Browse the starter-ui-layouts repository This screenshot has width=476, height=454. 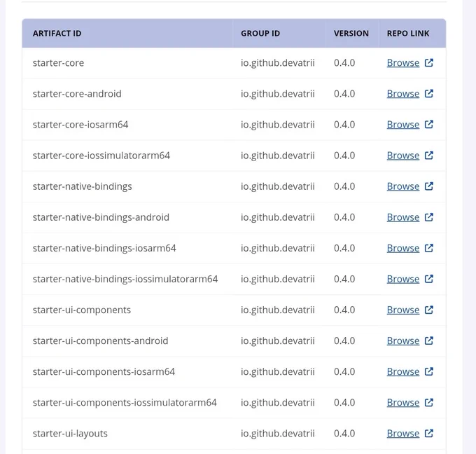click(x=402, y=434)
